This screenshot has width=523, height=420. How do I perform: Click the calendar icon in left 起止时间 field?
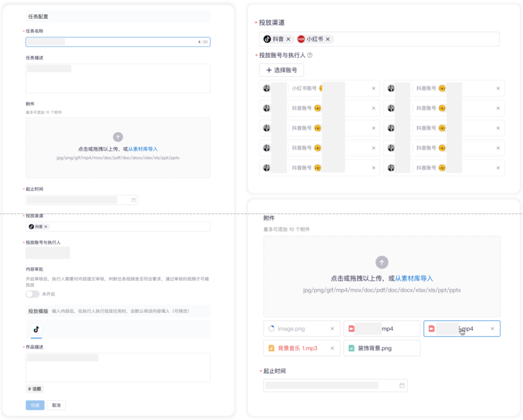click(134, 200)
